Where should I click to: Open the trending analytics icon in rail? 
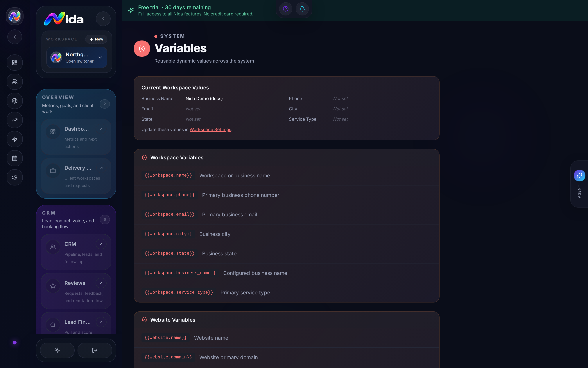click(15, 120)
